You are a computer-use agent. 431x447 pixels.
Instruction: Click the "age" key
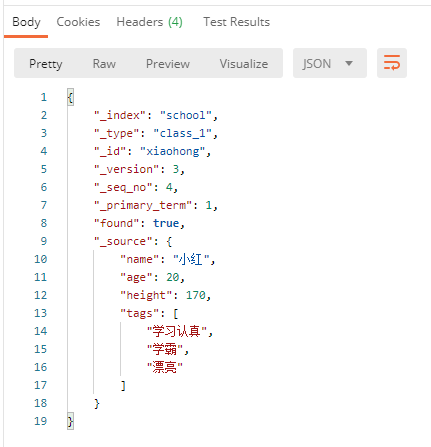click(136, 277)
